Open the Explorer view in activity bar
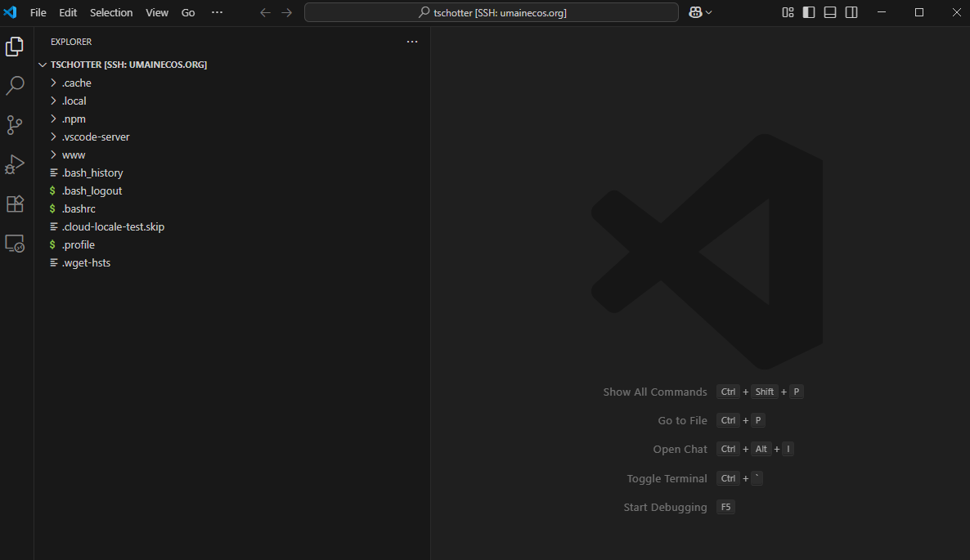970x560 pixels. [x=14, y=47]
